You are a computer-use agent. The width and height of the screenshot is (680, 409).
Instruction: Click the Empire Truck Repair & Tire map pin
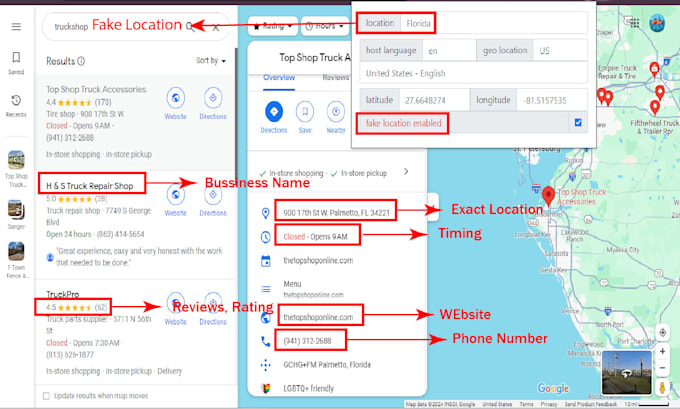[654, 69]
